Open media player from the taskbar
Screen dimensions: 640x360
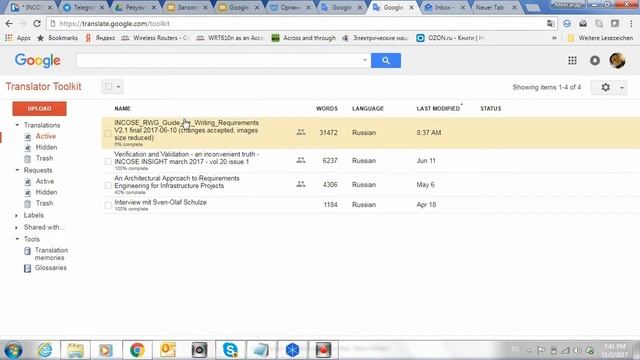point(106,350)
